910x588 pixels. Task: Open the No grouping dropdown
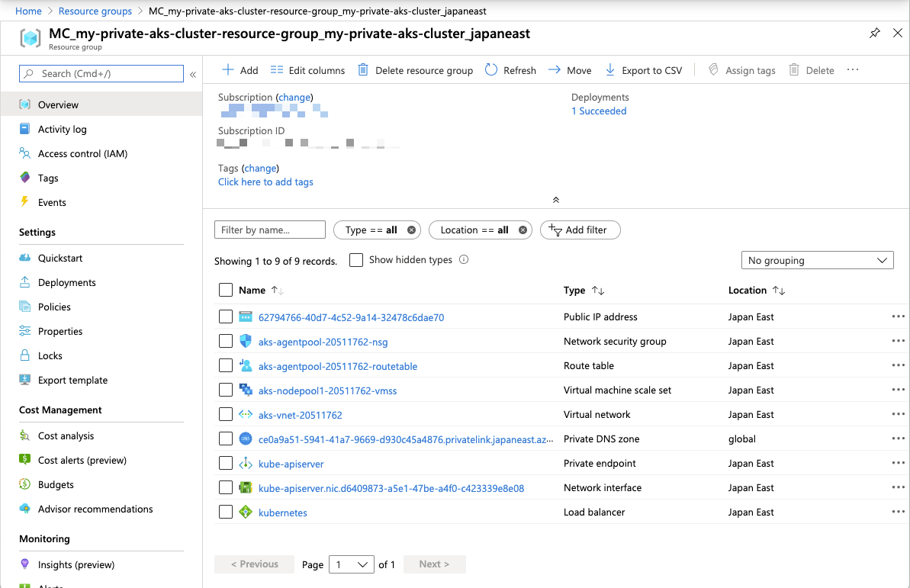click(817, 260)
